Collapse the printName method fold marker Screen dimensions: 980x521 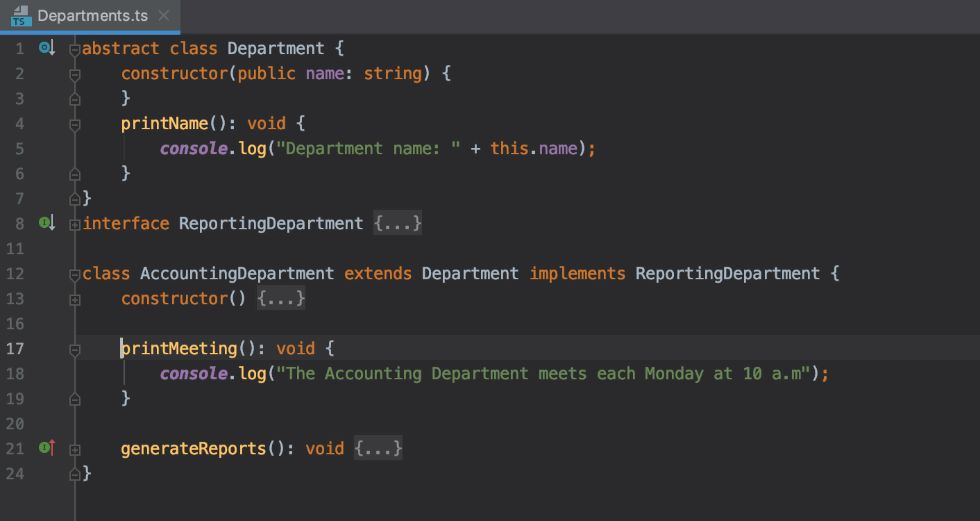[x=75, y=124]
